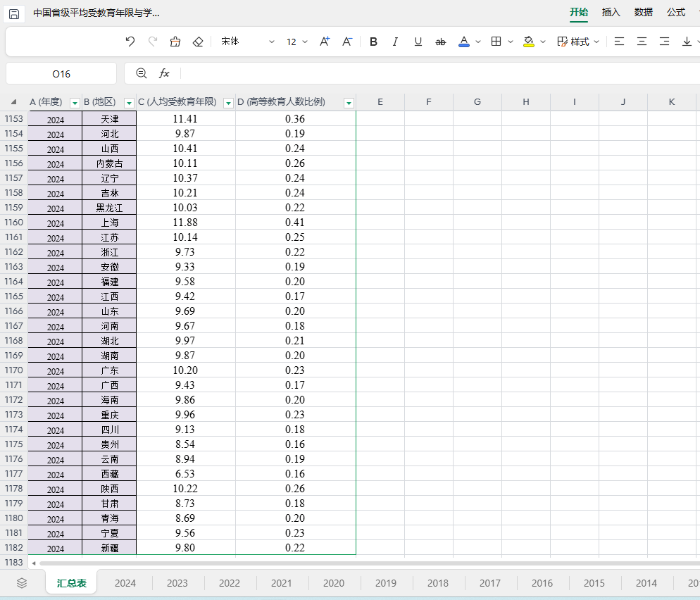Toggle italic formatting
Image resolution: width=700 pixels, height=600 pixels.
[x=395, y=42]
